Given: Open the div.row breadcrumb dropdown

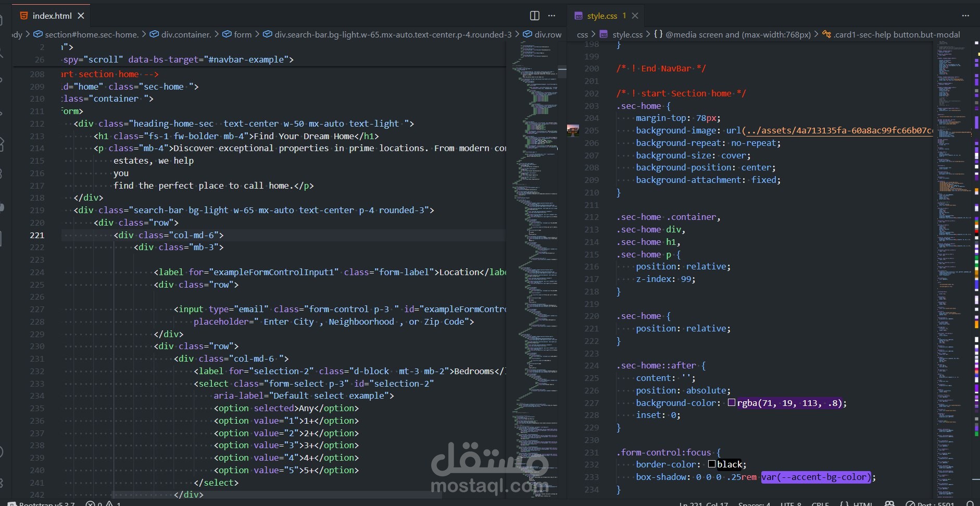Looking at the screenshot, I should coord(548,34).
